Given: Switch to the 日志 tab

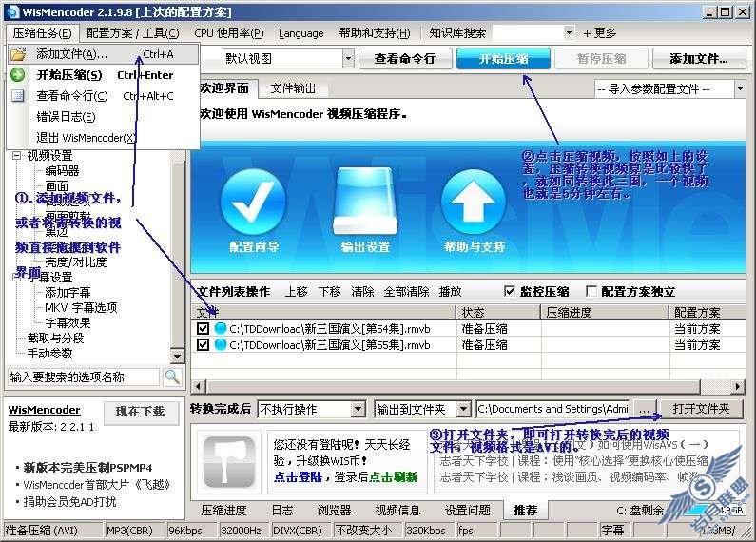Looking at the screenshot, I should pos(282,511).
